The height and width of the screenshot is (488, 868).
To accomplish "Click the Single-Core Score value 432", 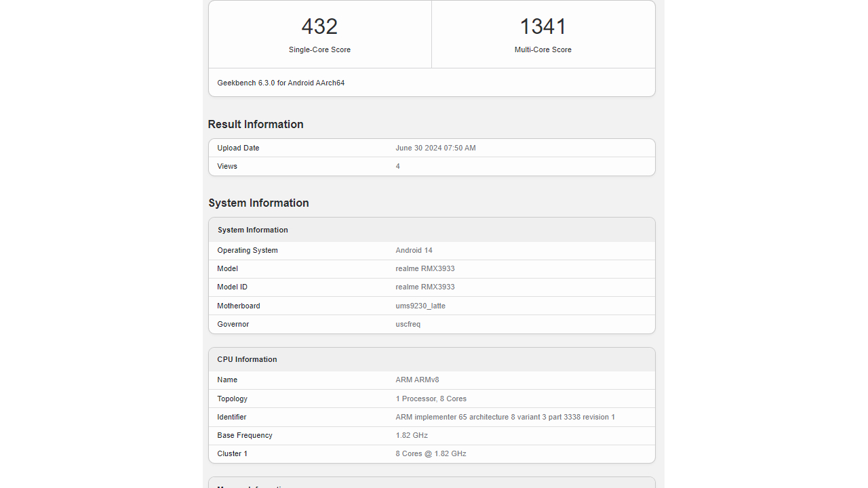I will 319,27.
